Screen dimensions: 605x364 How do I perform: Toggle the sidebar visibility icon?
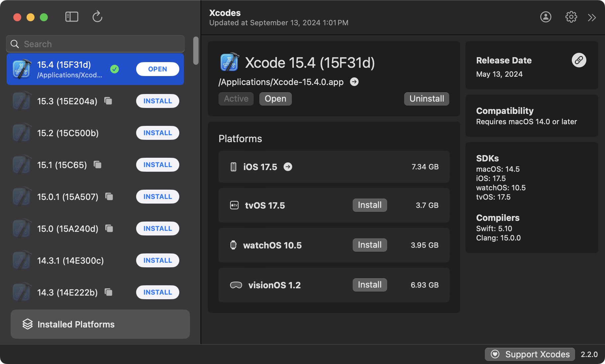(72, 17)
